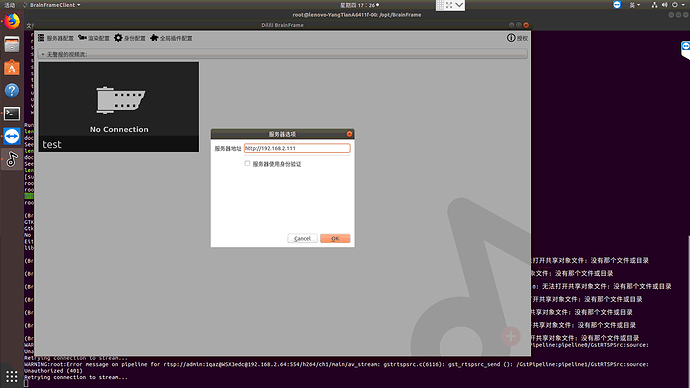
Task: Cancel the server options dialog
Action: pos(302,238)
